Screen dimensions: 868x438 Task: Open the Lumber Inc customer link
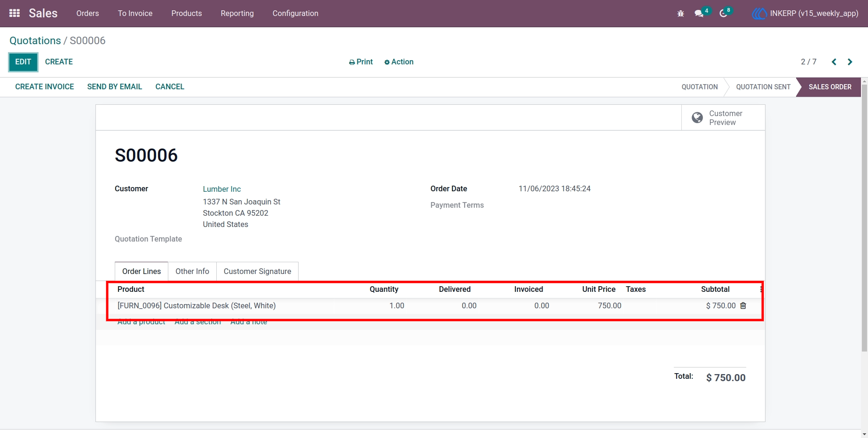[221, 189]
